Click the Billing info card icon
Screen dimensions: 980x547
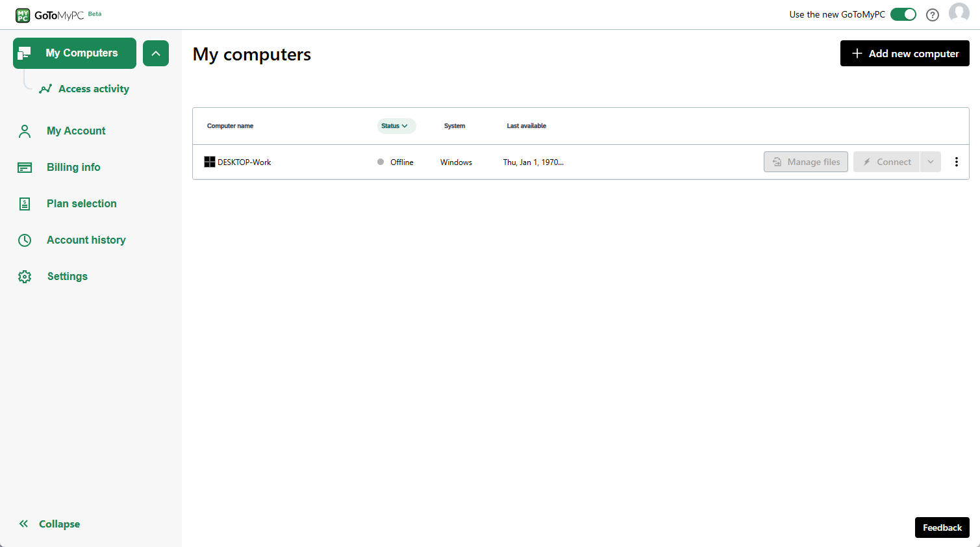click(25, 168)
